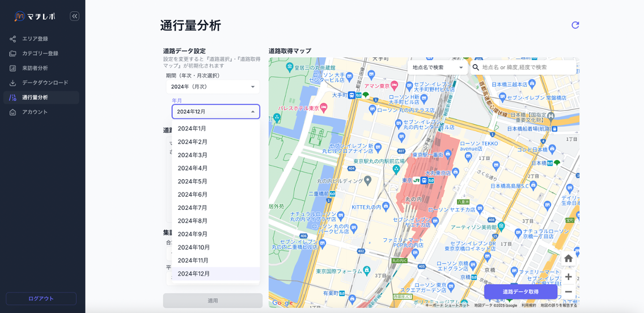Select 2024年1月 from the list
Image resolution: width=644 pixels, height=313 pixels.
tap(216, 129)
